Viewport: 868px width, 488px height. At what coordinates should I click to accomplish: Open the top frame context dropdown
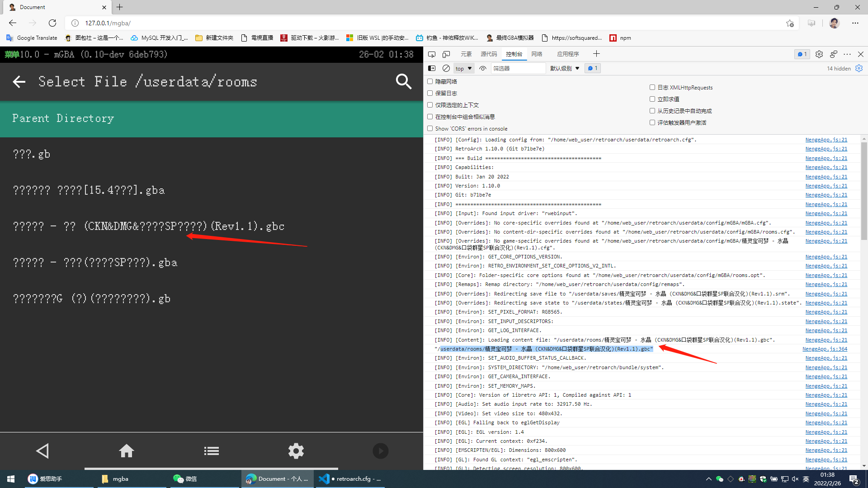(463, 68)
